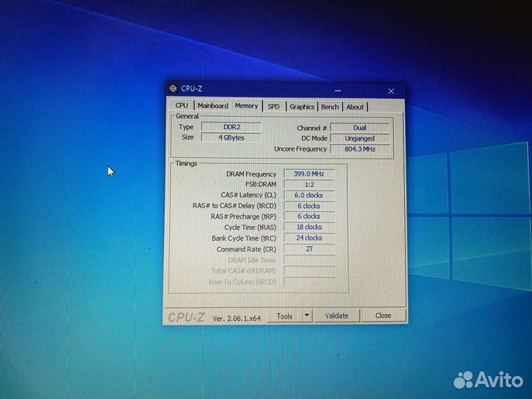Click the empty Row To Column field

[310, 282]
